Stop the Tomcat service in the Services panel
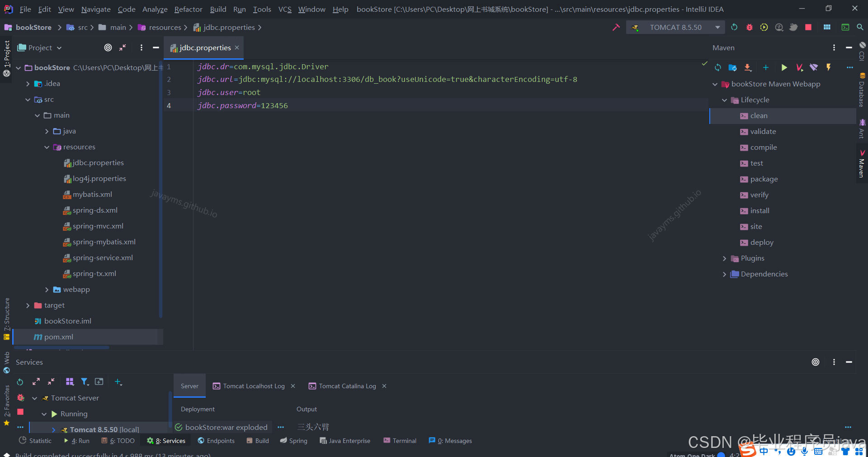868x457 pixels. pyautogui.click(x=20, y=412)
